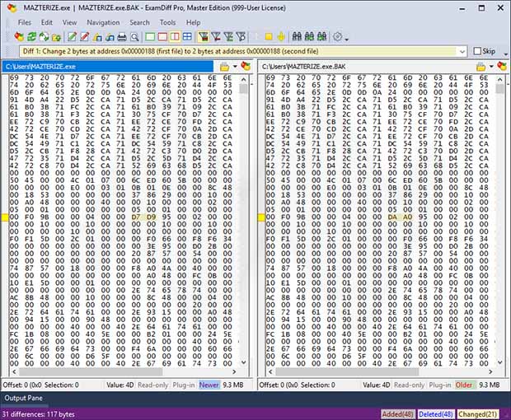Click the fourth filter funnel icon
The width and height of the screenshot is (511, 420).
pos(241,37)
